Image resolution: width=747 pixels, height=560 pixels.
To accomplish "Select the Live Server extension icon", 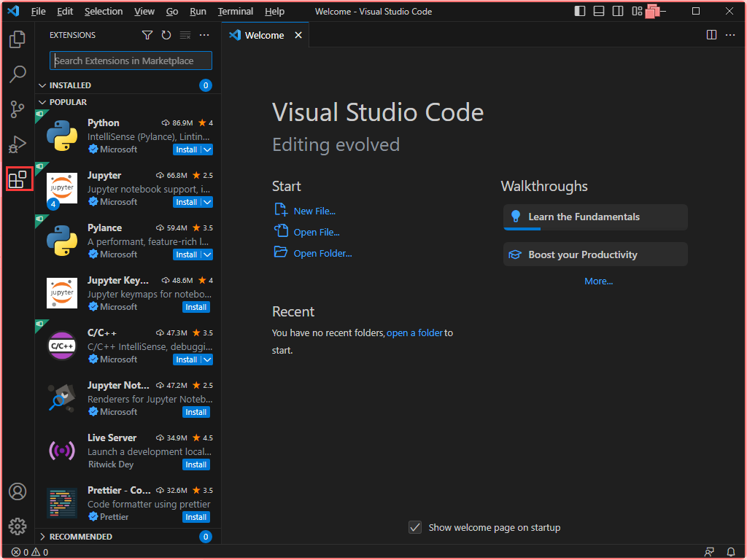I will pos(62,451).
